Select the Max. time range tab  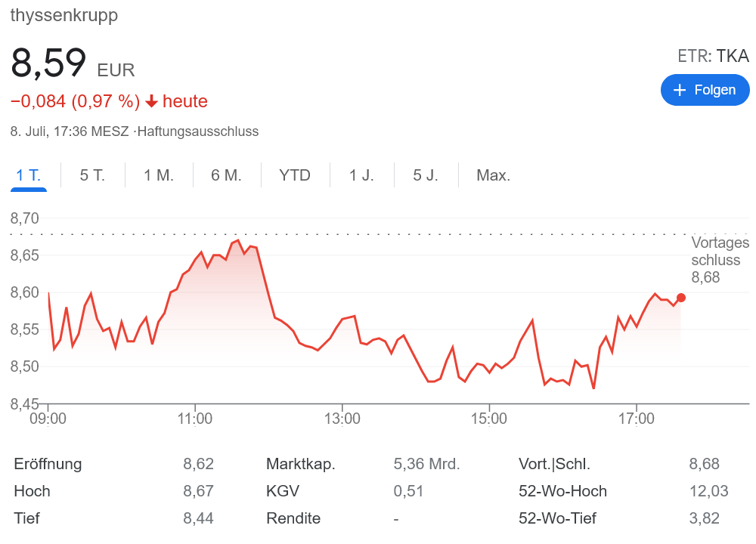[493, 175]
